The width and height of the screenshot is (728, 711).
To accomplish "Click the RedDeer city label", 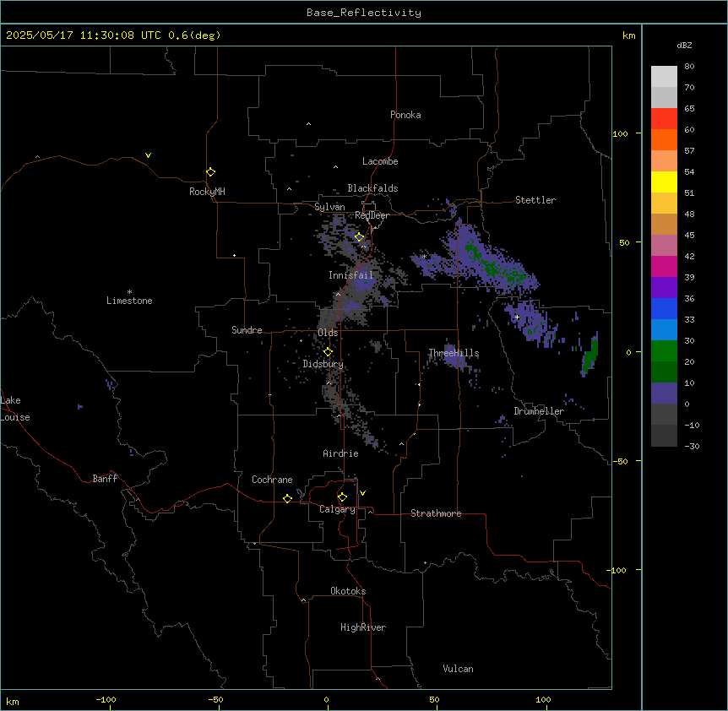I will tap(372, 215).
